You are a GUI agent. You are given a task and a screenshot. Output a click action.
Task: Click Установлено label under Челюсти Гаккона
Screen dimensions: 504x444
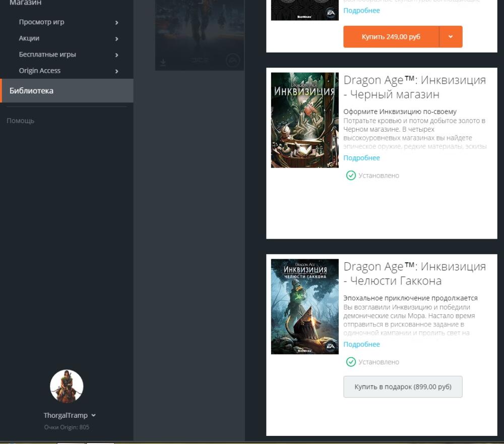click(379, 362)
